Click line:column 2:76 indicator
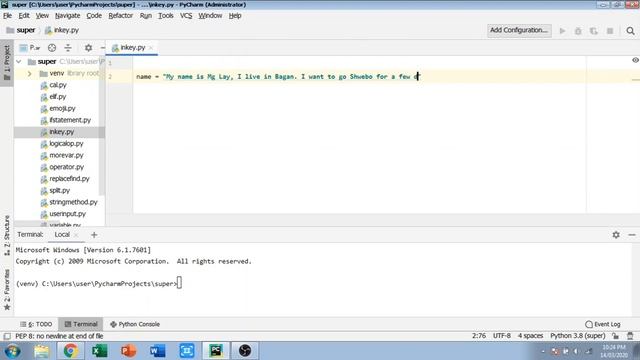The width and height of the screenshot is (640, 360). point(478,336)
